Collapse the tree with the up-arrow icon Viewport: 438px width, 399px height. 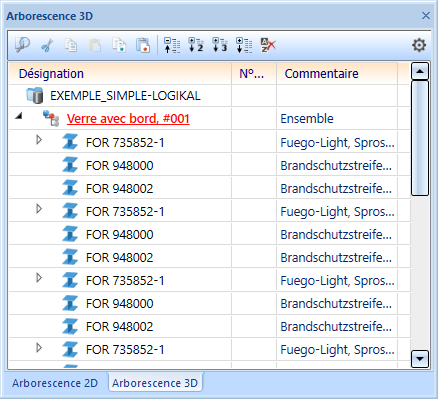[x=172, y=45]
